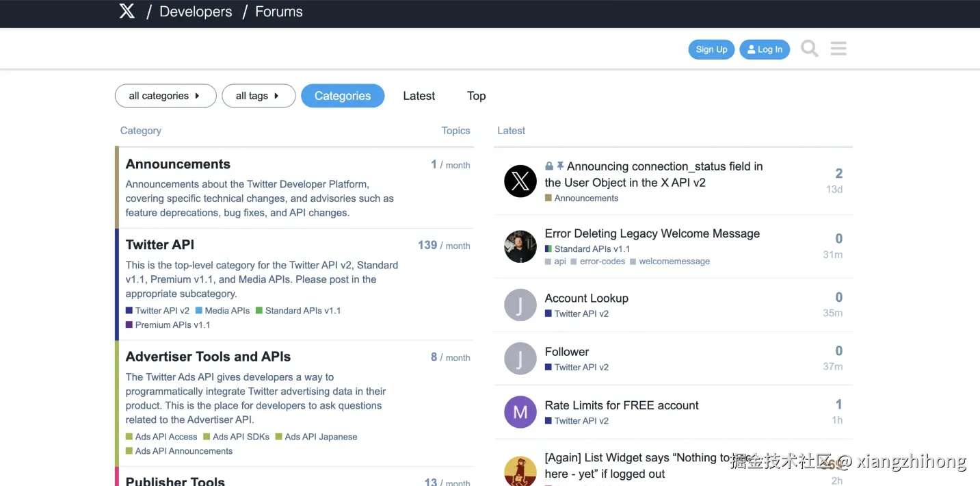Open the hamburger menu icon
The height and width of the screenshot is (486, 980).
point(838,49)
